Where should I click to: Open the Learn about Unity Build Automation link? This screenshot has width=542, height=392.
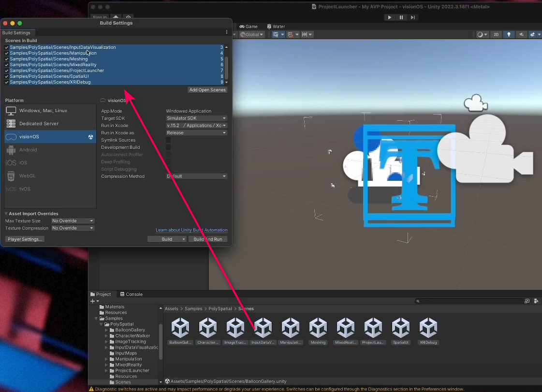pos(191,230)
